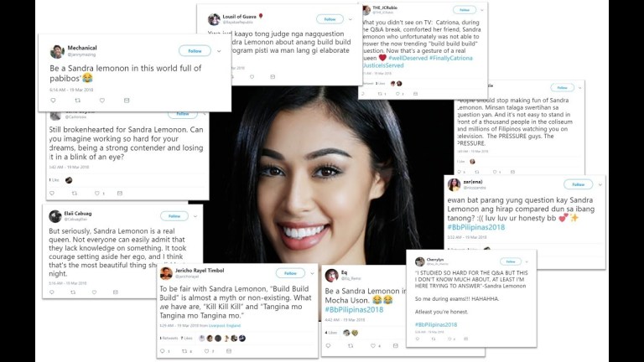
Task: Follow the zar(ena) account
Action: click(x=579, y=184)
